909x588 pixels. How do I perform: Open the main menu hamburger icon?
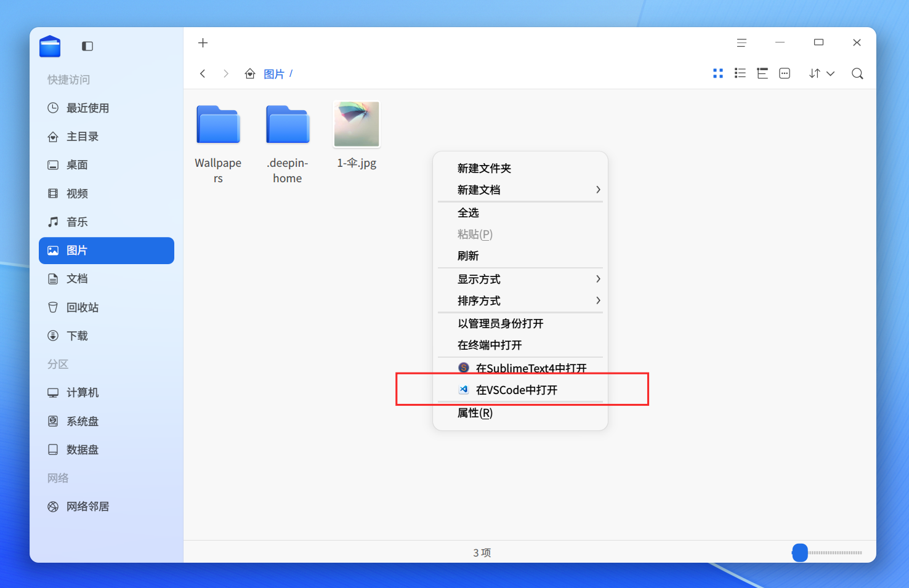[741, 43]
